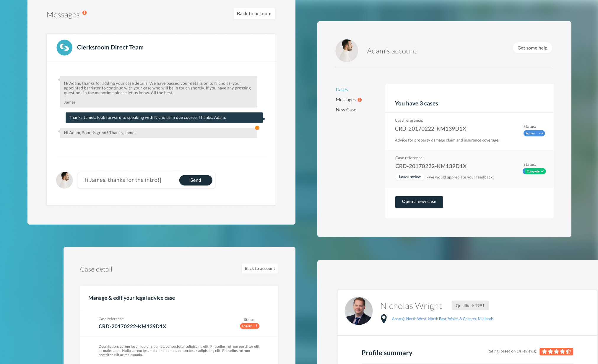Click the Leave review link on completed case
This screenshot has width=598, height=364.
click(x=409, y=176)
